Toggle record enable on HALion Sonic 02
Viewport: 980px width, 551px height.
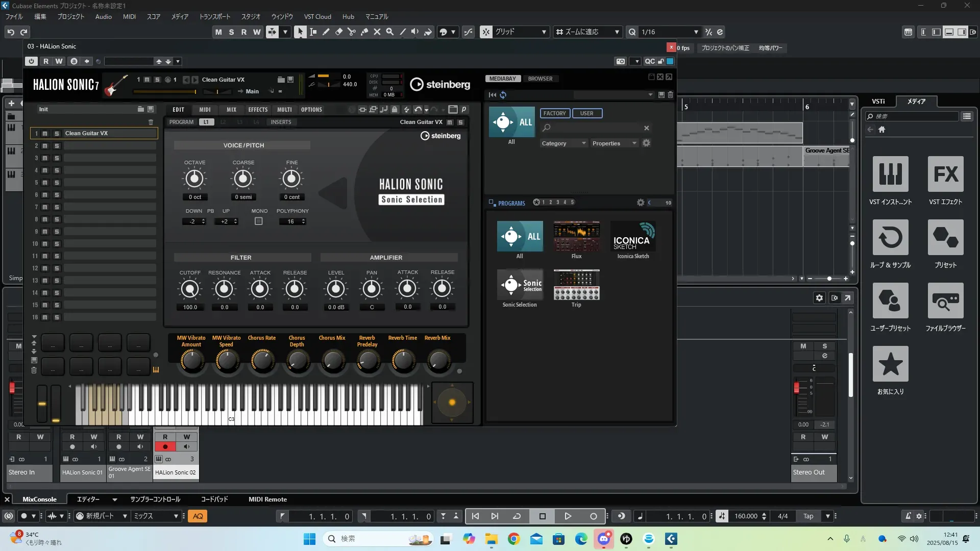coord(165,446)
